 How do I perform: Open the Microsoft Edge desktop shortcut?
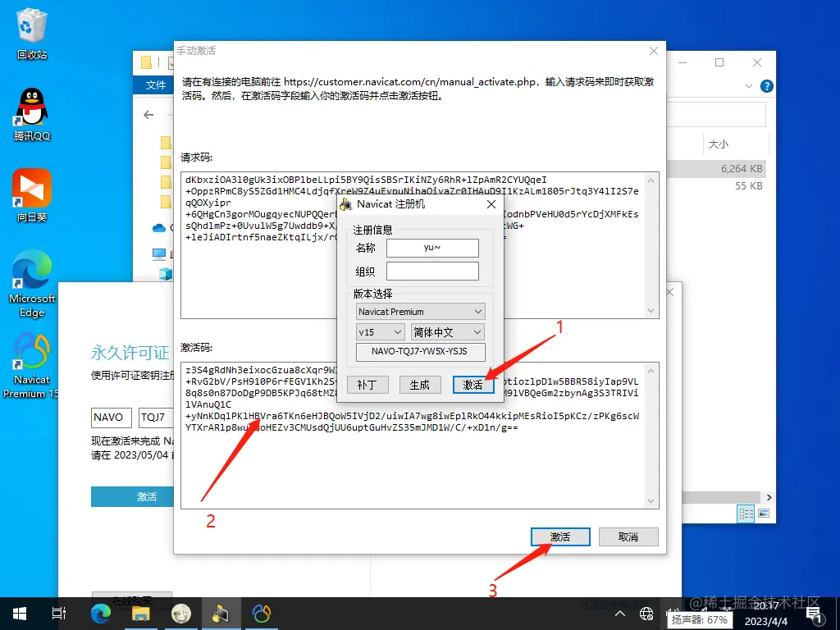click(x=32, y=284)
